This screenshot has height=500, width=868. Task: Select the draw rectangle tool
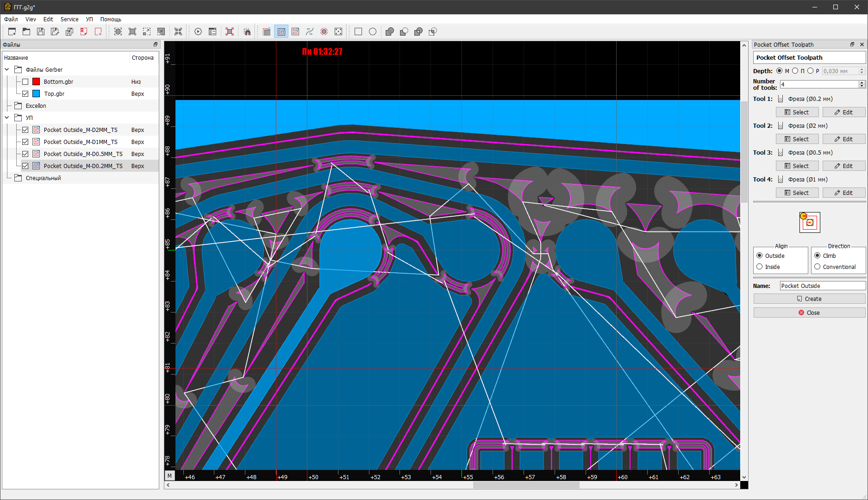pos(358,31)
